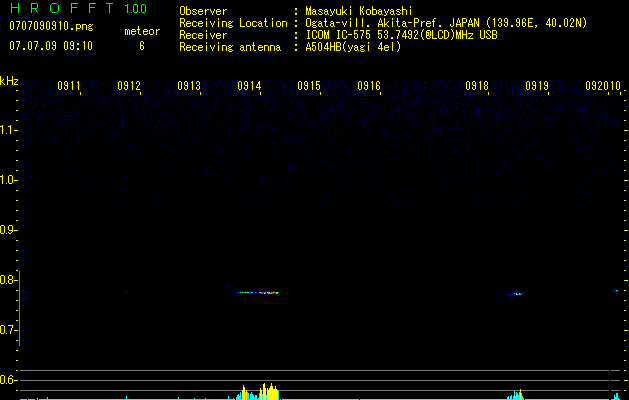Click the 'Receiver' field label
This screenshot has height=400, width=629.
click(x=203, y=35)
